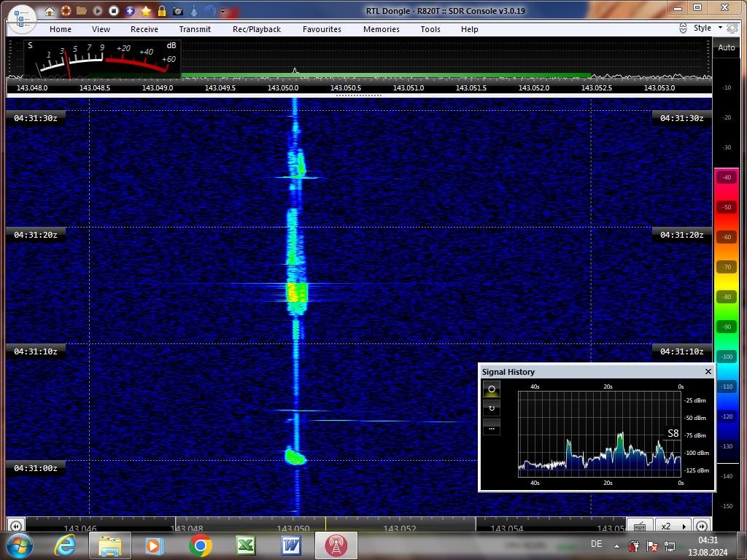Screen dimensions: 747x560
Task: Click the circle record button in Signal History
Action: pos(492,389)
